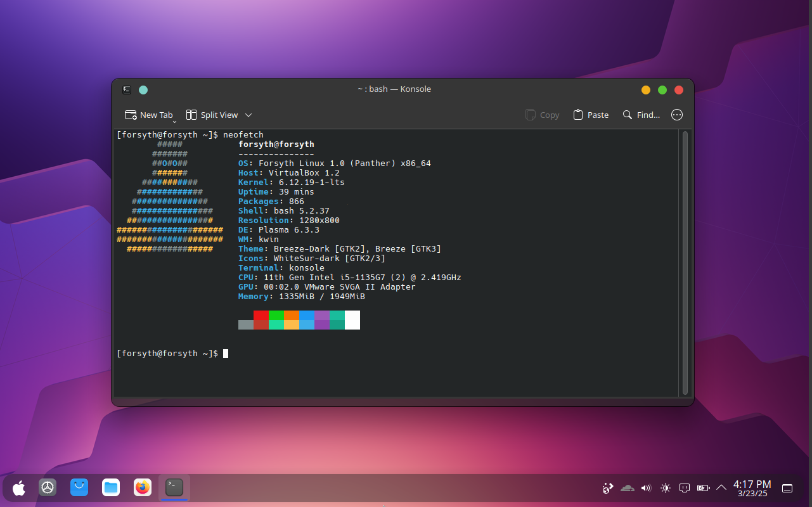Image resolution: width=812 pixels, height=507 pixels.
Task: Expand the hidden system tray icons arrow
Action: pos(721,488)
